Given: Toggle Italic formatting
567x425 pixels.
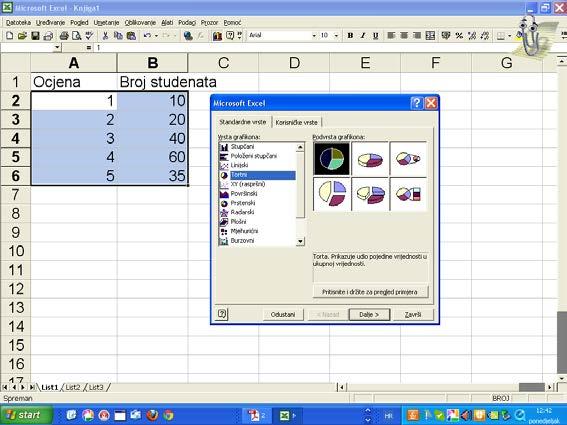Looking at the screenshot, I should (363, 35).
